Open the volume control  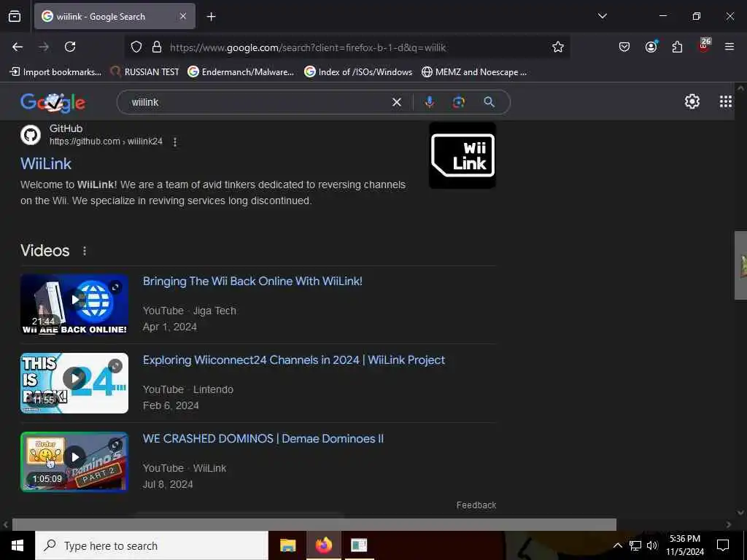tap(652, 545)
